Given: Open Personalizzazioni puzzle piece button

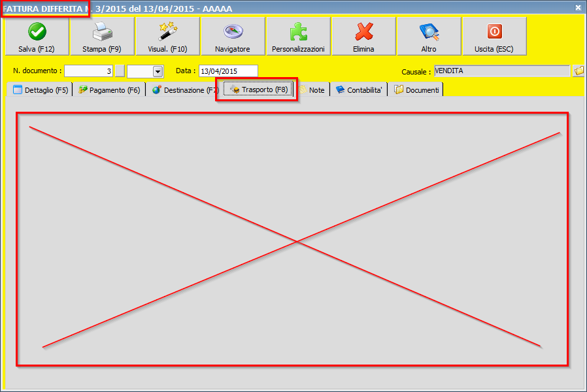Looking at the screenshot, I should pyautogui.click(x=298, y=37).
